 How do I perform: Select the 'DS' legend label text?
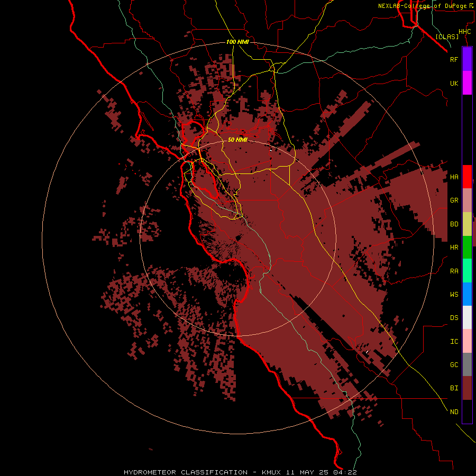[454, 318]
